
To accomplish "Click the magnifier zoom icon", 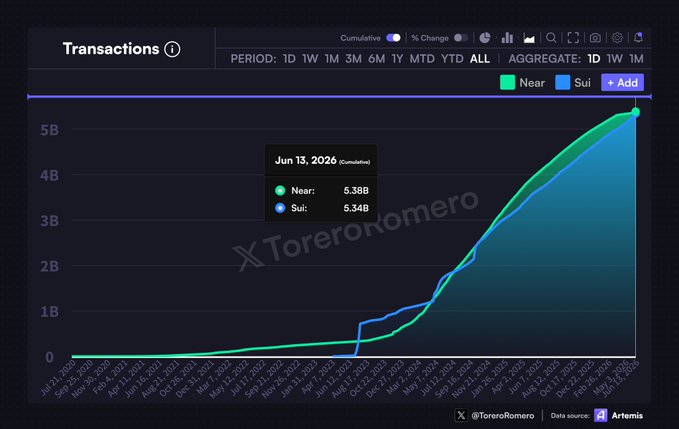I will [551, 38].
